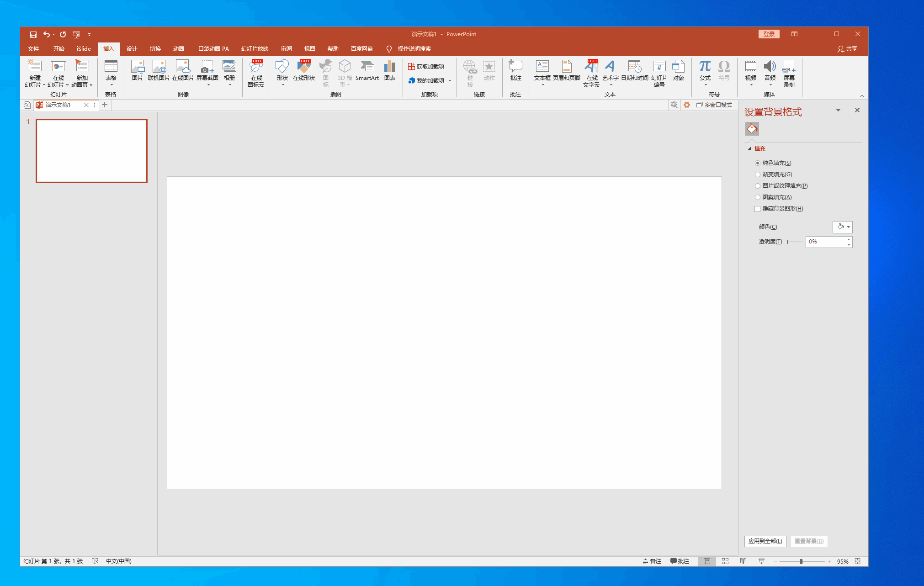924x586 pixels.
Task: Open the File (文件) menu tab
Action: [x=33, y=49]
